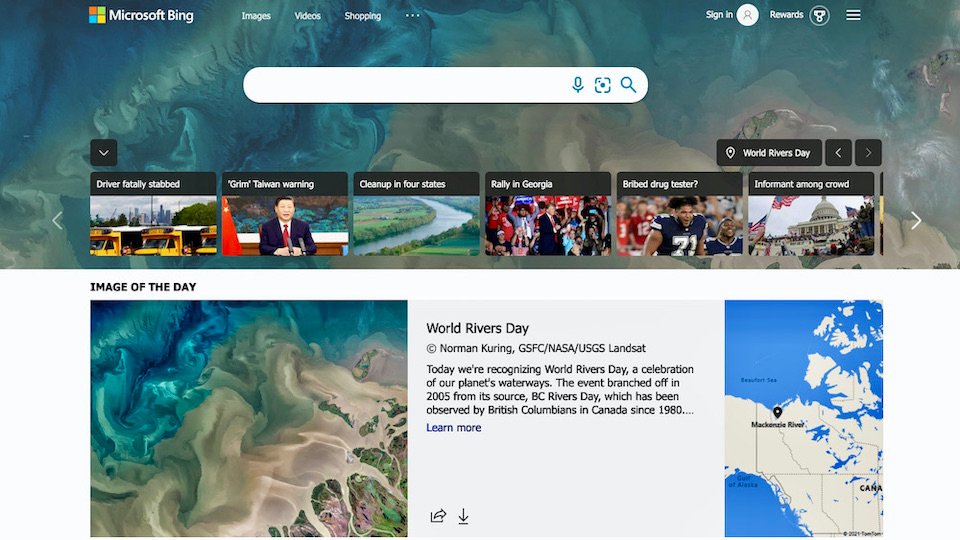This screenshot has height=540, width=960.
Task: Open the Rewards trophy icon
Action: pos(819,15)
